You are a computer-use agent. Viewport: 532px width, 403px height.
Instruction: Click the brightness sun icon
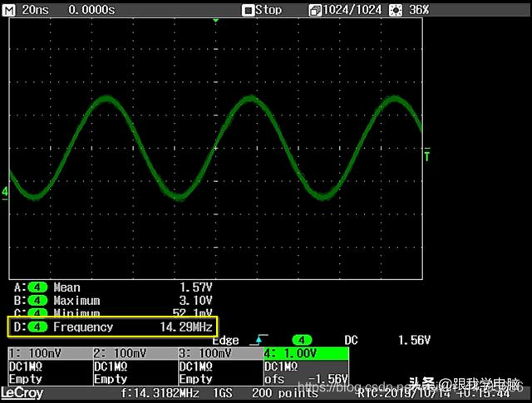(396, 11)
